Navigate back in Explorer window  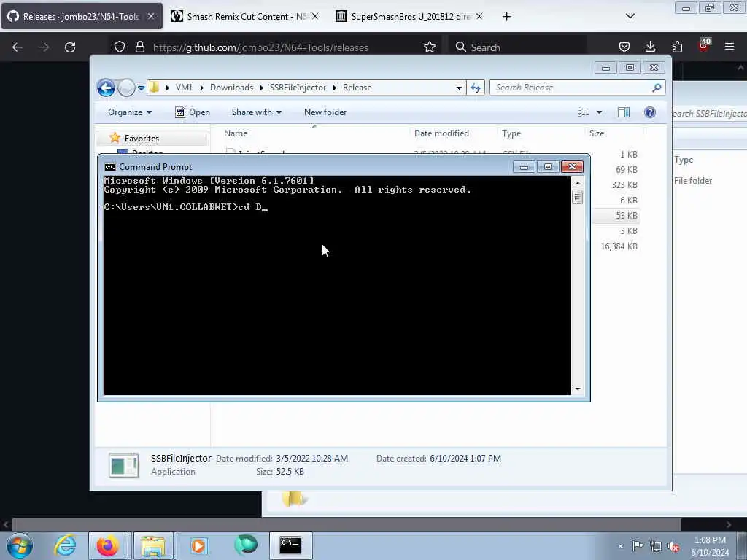tap(107, 87)
